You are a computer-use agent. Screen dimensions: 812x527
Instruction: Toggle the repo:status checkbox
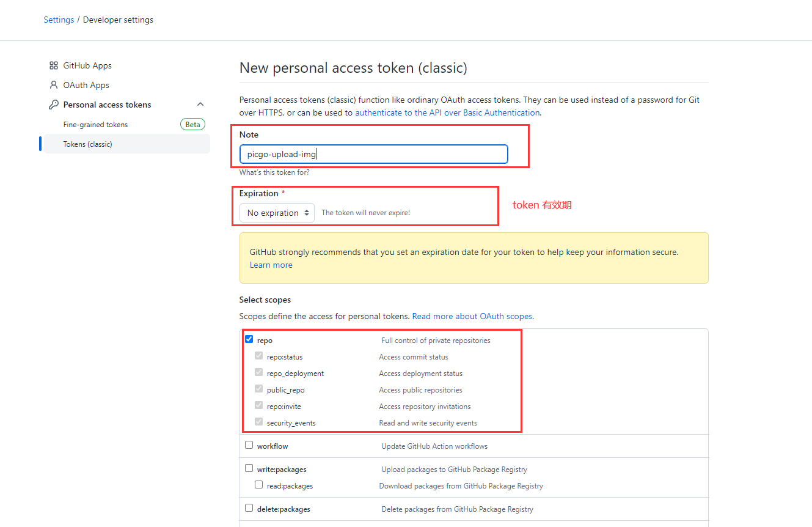pos(259,356)
